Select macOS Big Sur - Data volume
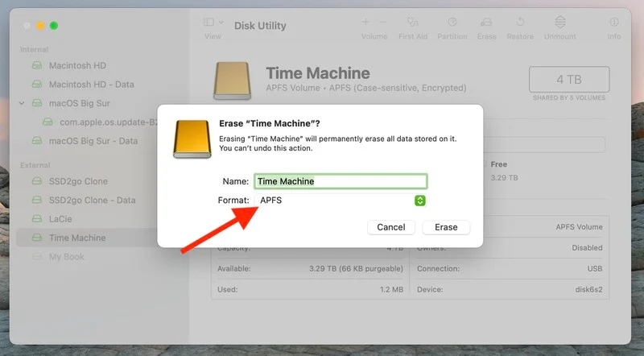 [x=93, y=141]
